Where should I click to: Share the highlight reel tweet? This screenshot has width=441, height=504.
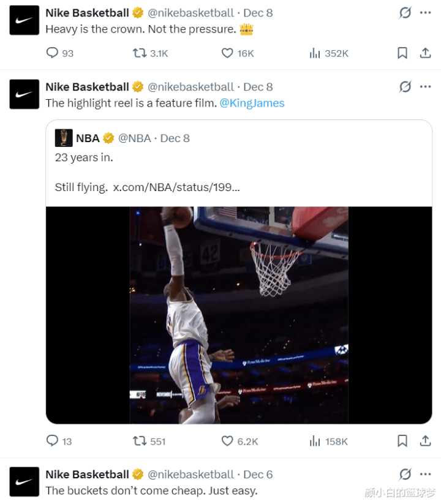[425, 441]
